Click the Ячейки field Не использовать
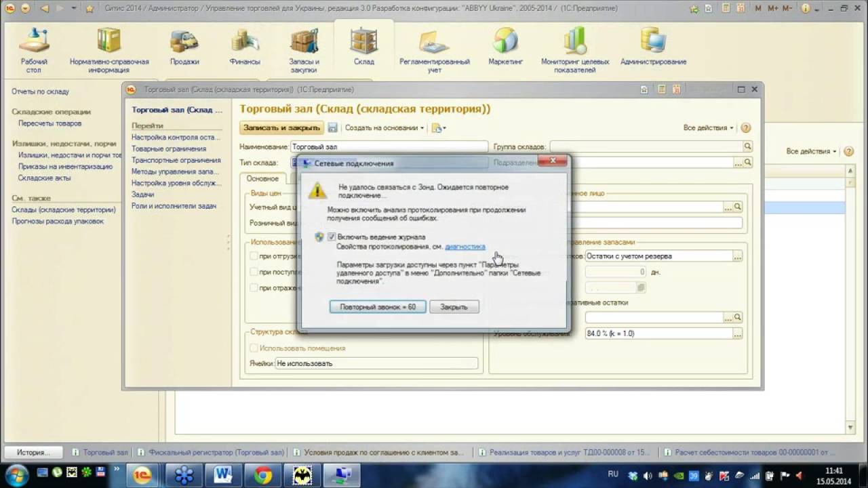The image size is (868, 488). click(376, 363)
